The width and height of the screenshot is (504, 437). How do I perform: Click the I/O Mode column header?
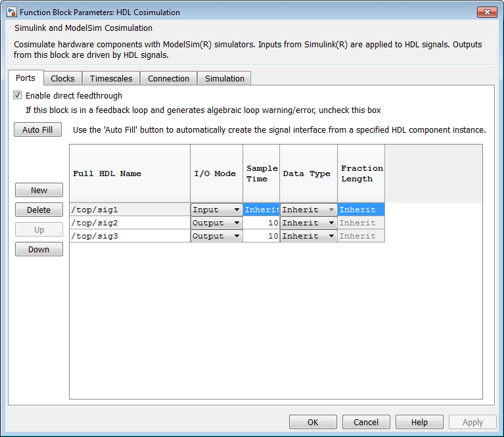click(x=217, y=173)
